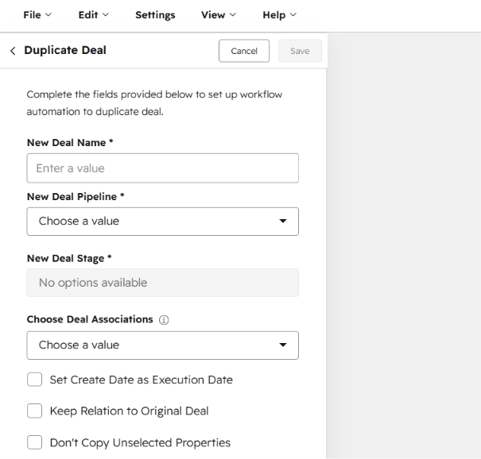Check Keep Relation to Original Deal
Screen dimensions: 481x459
pyautogui.click(x=35, y=411)
